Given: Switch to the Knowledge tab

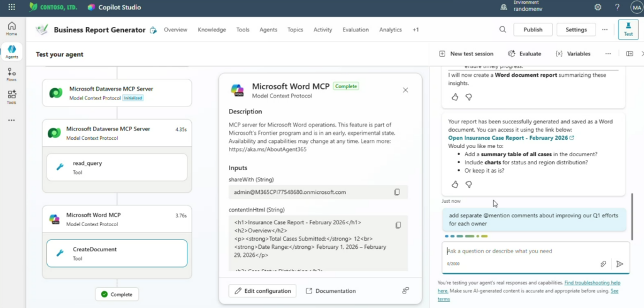Looking at the screenshot, I should pyautogui.click(x=211, y=30).
